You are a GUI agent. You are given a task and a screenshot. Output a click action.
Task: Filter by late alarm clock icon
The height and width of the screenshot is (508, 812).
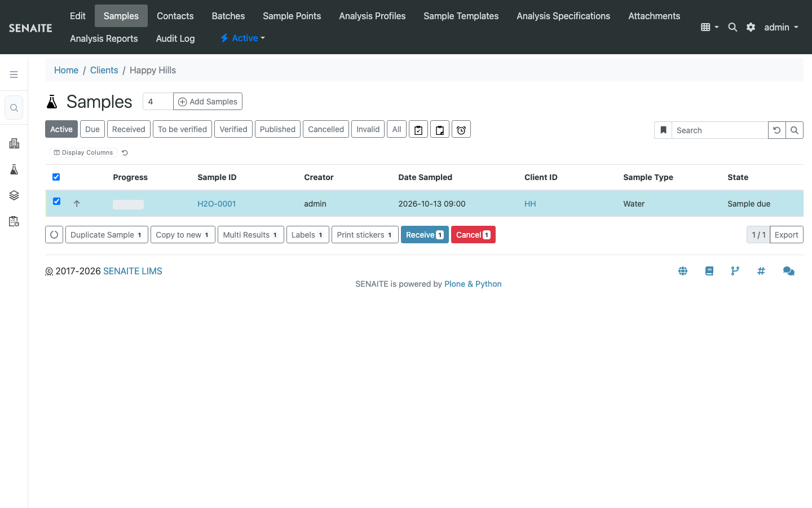pos(461,129)
